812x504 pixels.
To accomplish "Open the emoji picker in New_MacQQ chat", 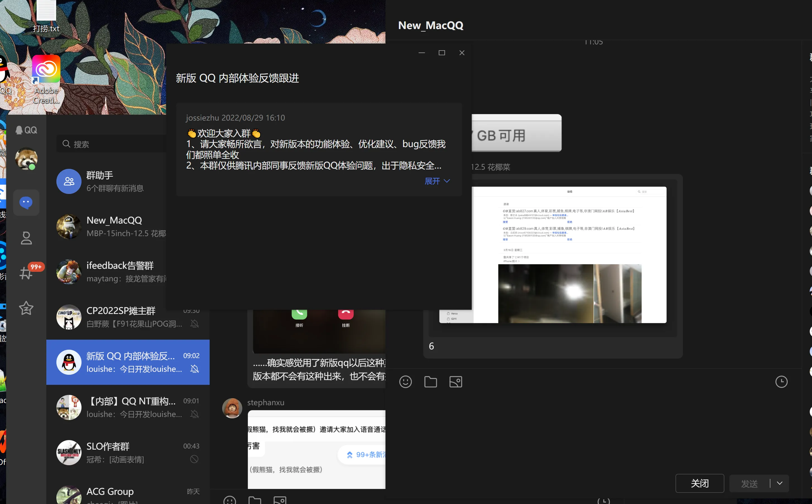I will coord(405,382).
